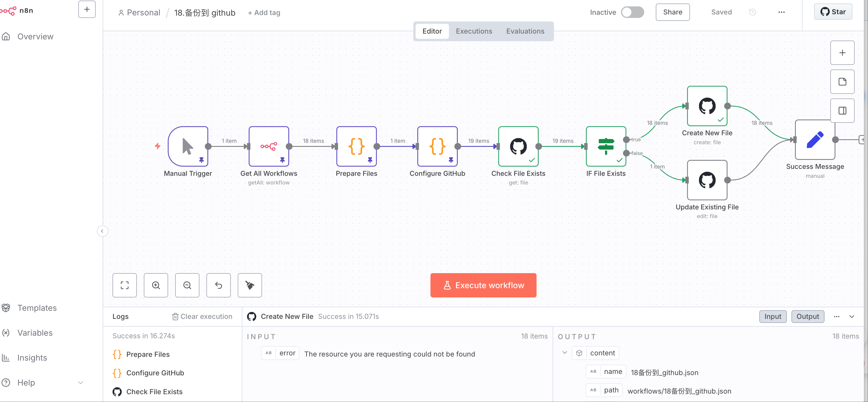Select the Update Existing File node
This screenshot has width=868, height=402.
tap(707, 180)
